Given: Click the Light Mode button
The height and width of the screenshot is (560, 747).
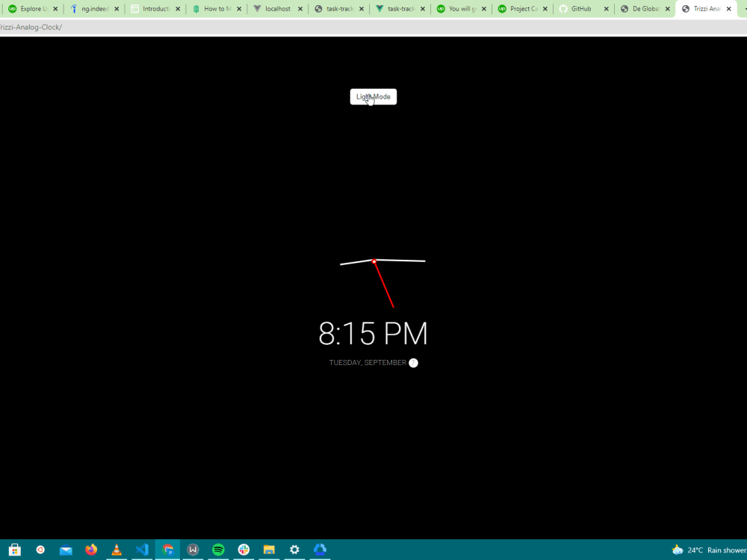Looking at the screenshot, I should point(373,96).
